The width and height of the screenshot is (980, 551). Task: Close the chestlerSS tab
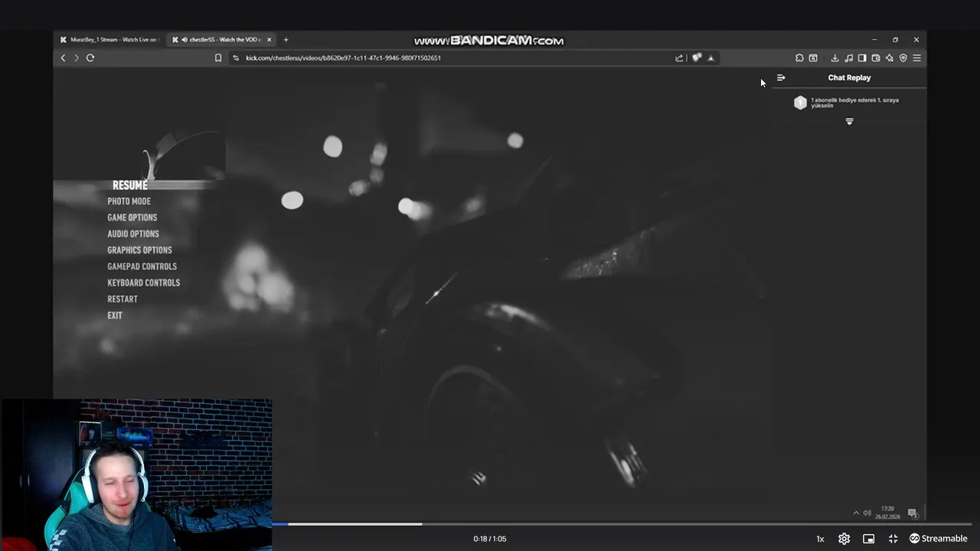(x=269, y=40)
